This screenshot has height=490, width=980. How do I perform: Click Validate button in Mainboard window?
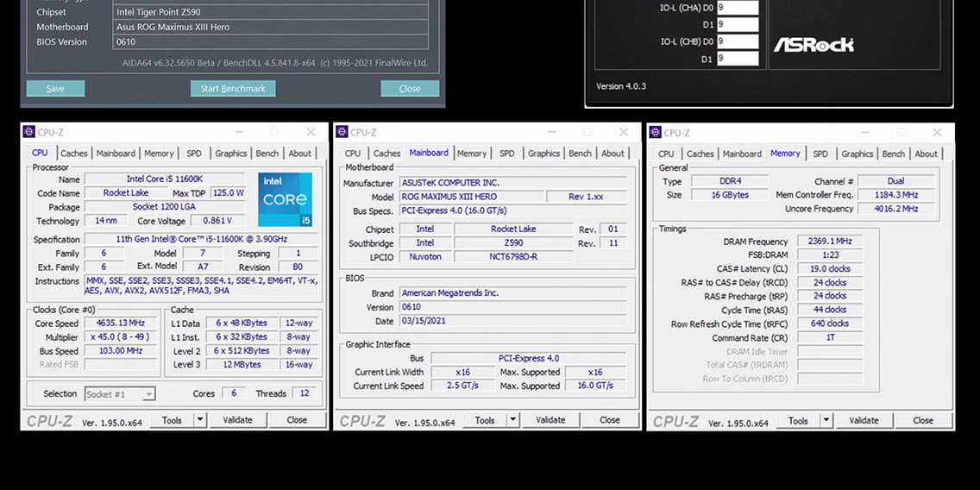point(550,420)
